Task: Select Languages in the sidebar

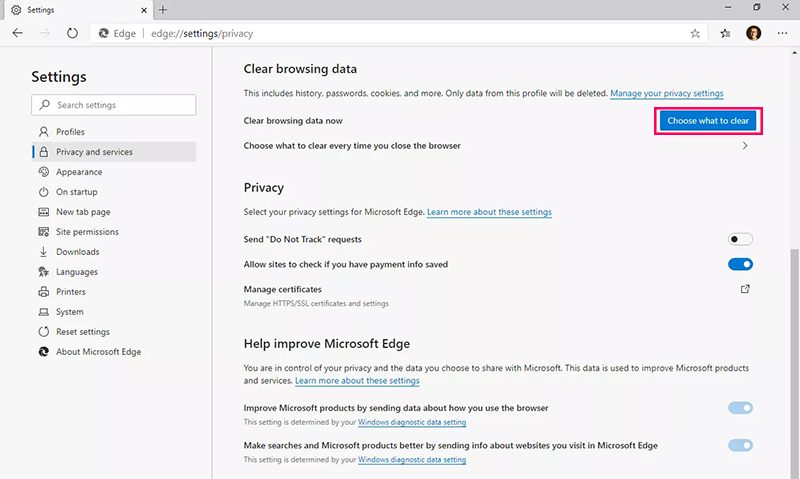Action: click(x=114, y=272)
